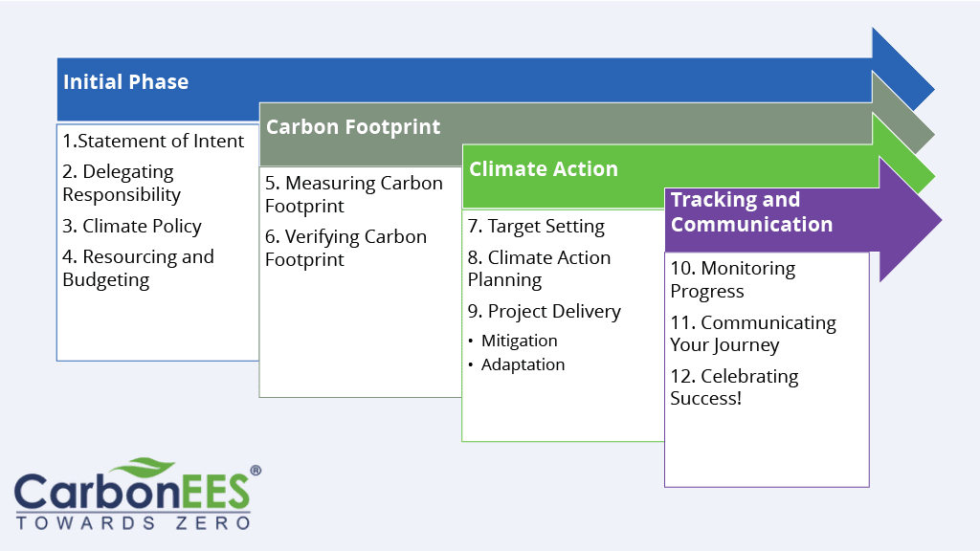Click the purple Tracking and Communication arrowhead
This screenshot has height=551, width=980.
pos(909,220)
